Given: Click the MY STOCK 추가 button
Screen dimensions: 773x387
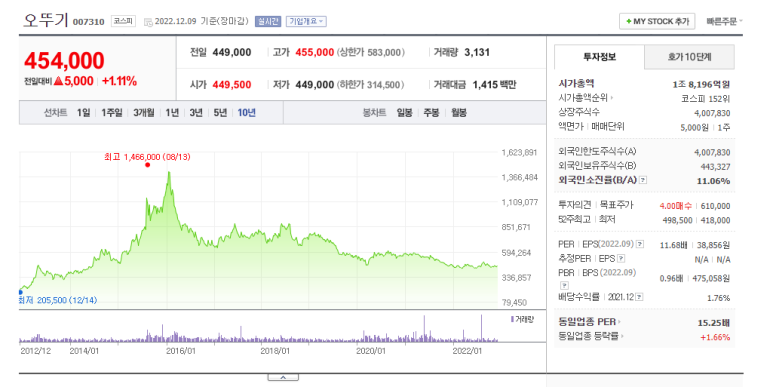Looking at the screenshot, I should pos(657,21).
